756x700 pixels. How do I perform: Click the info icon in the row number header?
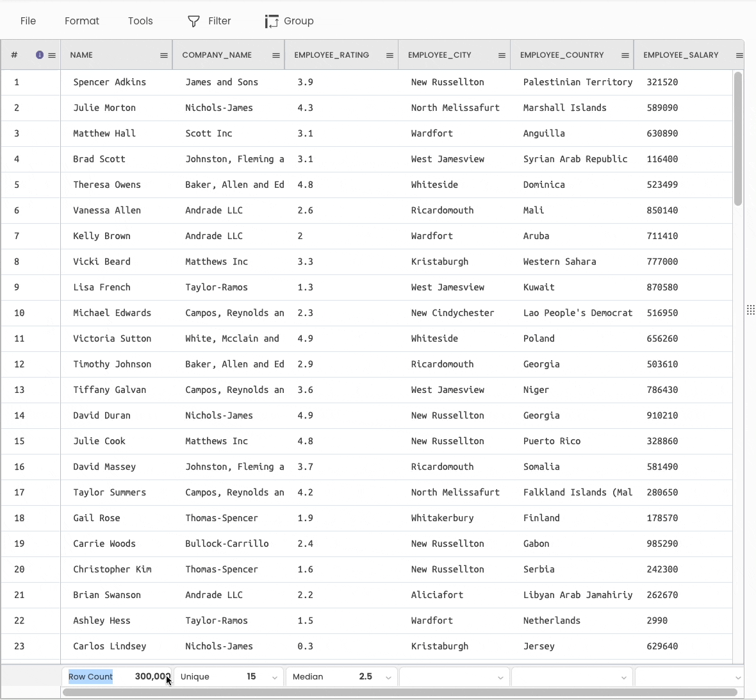[40, 55]
